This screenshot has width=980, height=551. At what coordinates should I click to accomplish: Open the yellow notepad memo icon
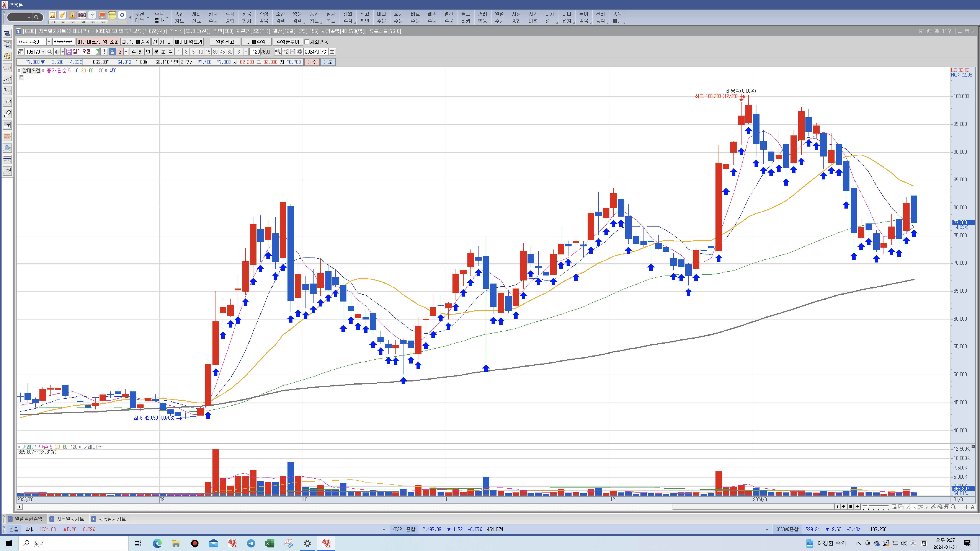[112, 15]
